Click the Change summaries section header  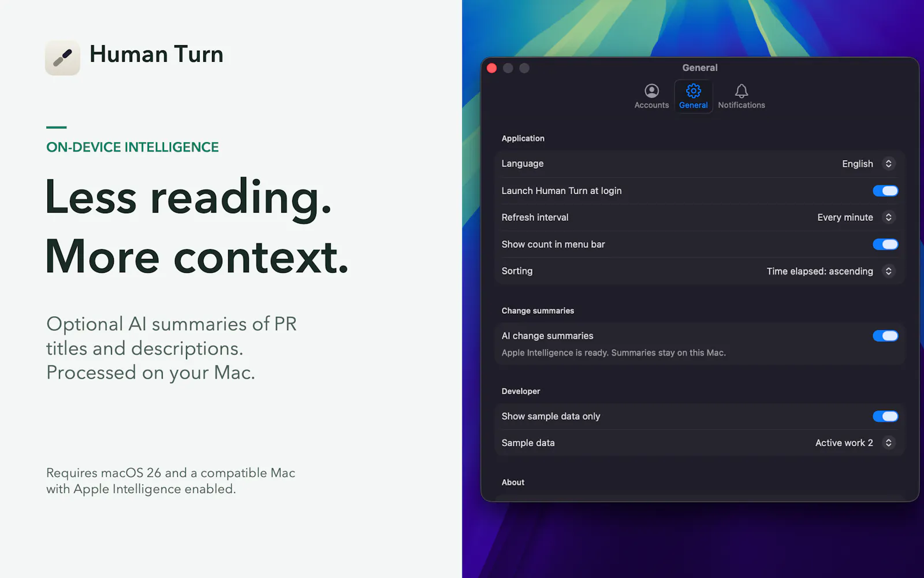[x=538, y=310]
